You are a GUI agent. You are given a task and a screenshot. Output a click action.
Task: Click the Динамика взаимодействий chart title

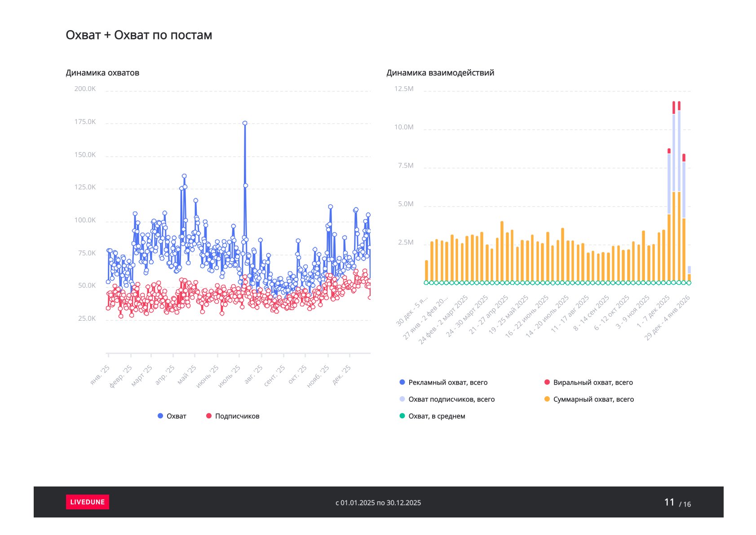coord(440,73)
